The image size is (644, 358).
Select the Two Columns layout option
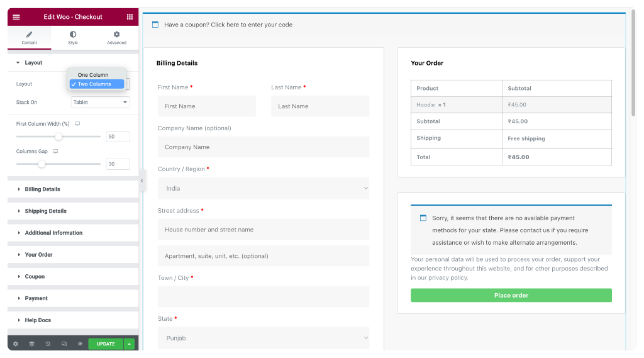point(97,84)
